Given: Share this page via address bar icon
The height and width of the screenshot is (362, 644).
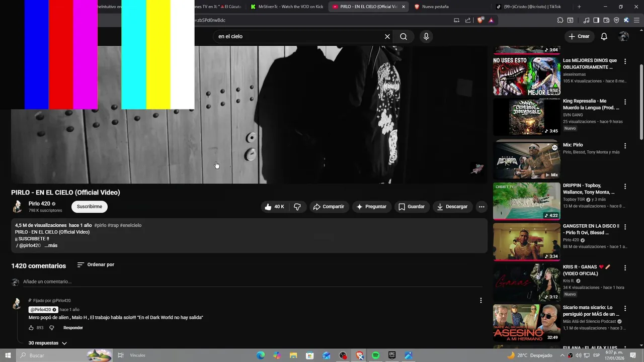Looking at the screenshot, I should tap(468, 20).
